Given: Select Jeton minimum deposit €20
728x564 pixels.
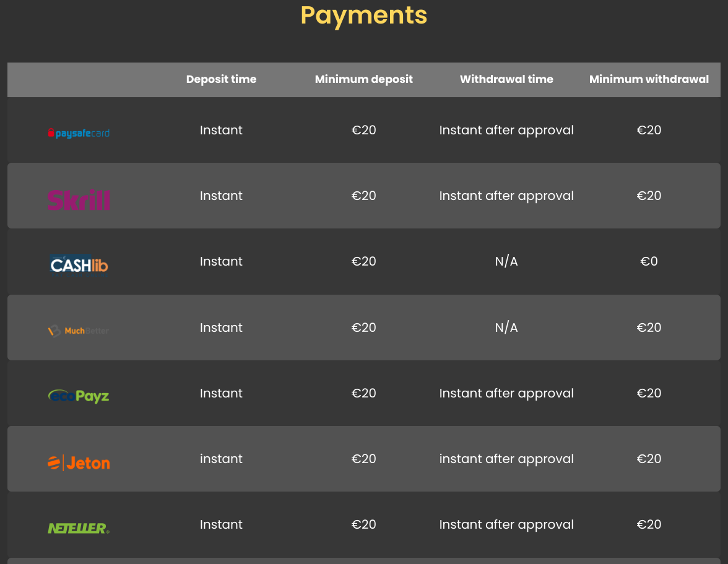Looking at the screenshot, I should coord(363,459).
